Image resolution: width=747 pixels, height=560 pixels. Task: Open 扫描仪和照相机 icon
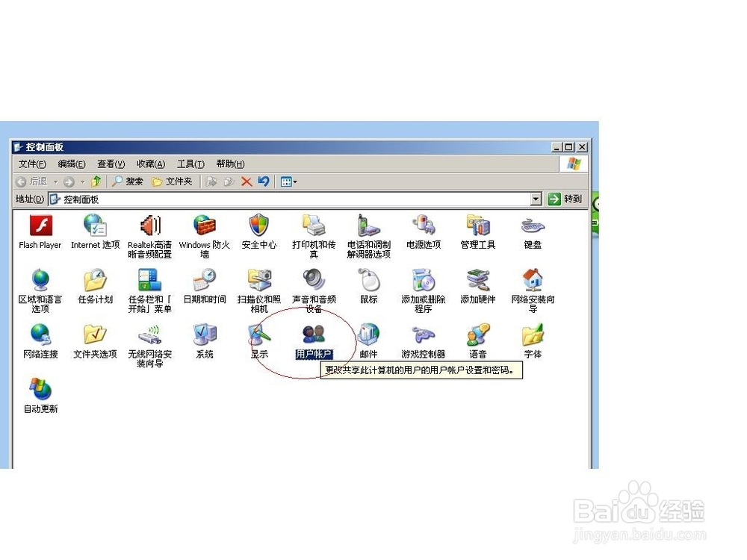point(259,281)
